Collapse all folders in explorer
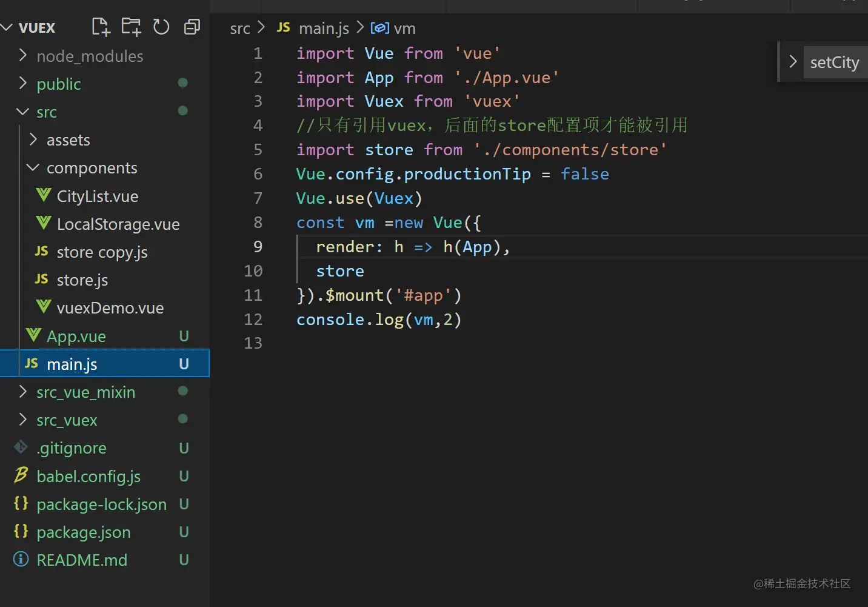The height and width of the screenshot is (607, 868). (192, 27)
